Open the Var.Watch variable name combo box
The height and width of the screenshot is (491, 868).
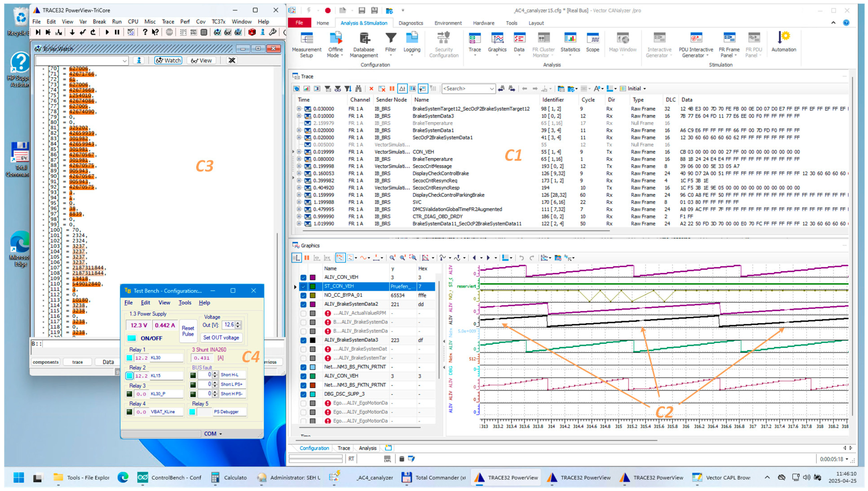[x=82, y=61]
